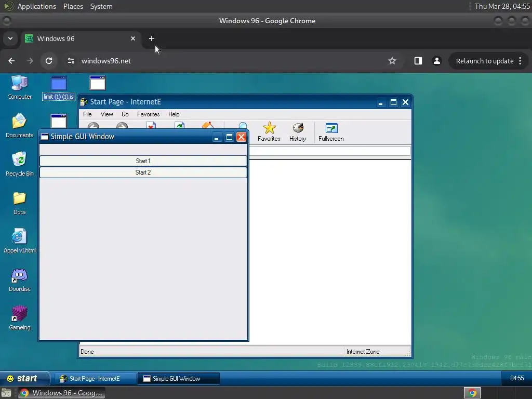Minimize the Simple GUI Window
Viewport: 532px width, 399px height.
217,137
